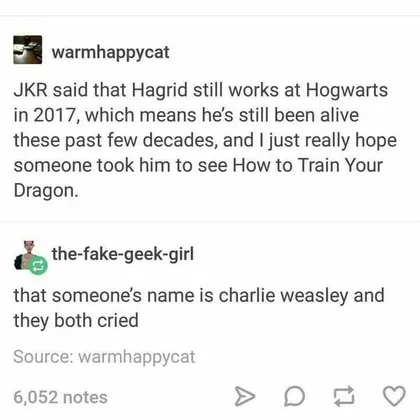The image size is (420, 420).
Task: Click the word 'JKR' in the post
Action: (30, 90)
